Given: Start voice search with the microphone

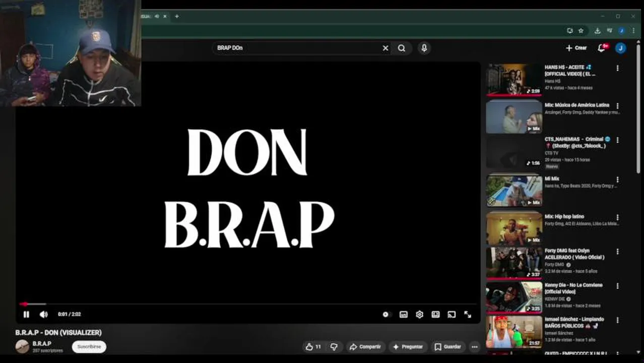Looking at the screenshot, I should tap(424, 48).
